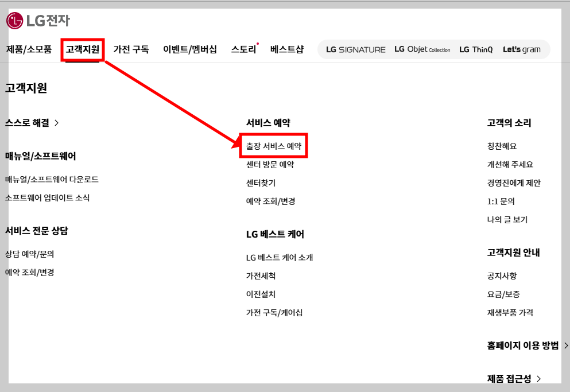This screenshot has width=570, height=392.
Task: Click the 스스로 해결 heading link
Action: click(27, 123)
